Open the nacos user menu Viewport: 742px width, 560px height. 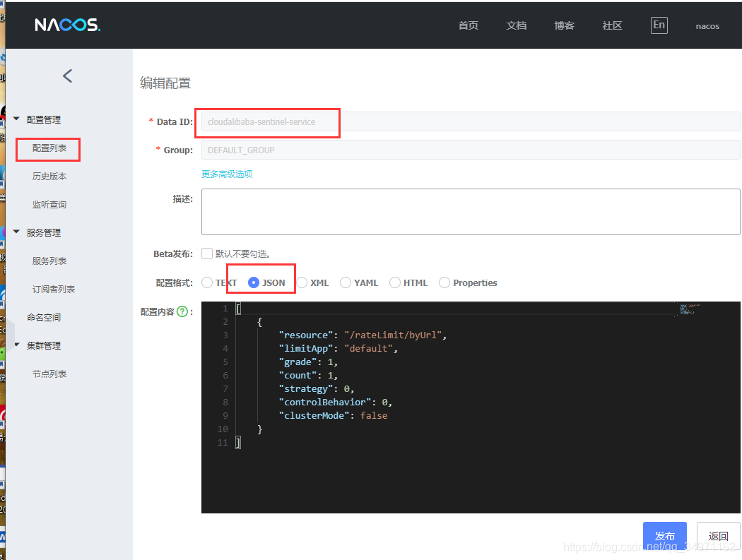click(707, 26)
